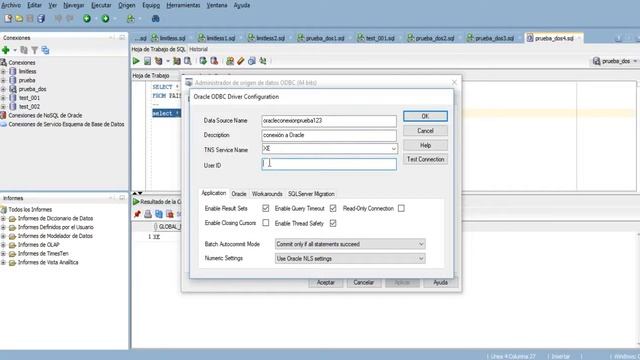The width and height of the screenshot is (640, 360).
Task: Expand Informes de TimesTen node
Action: (4, 254)
